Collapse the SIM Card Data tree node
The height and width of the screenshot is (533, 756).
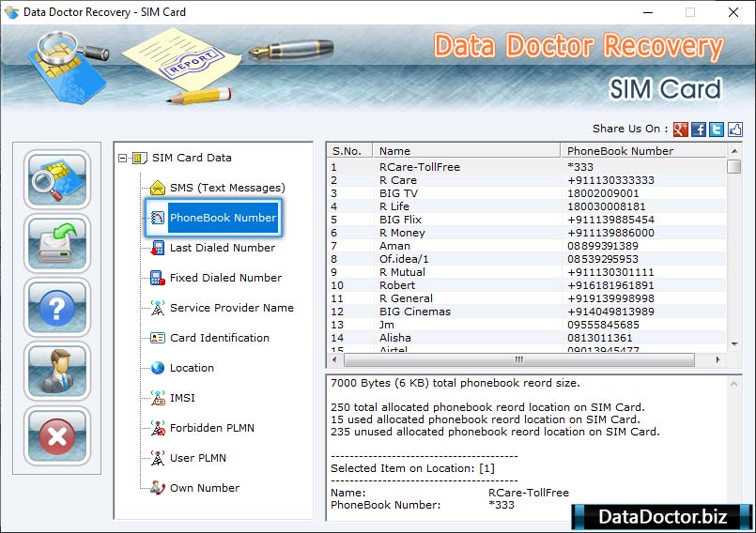123,159
